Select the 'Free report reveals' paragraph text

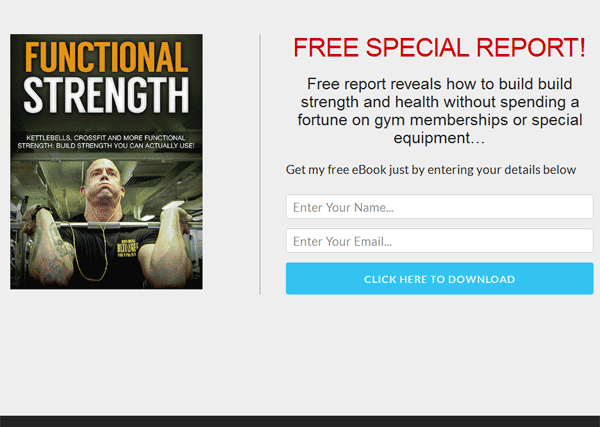pos(440,111)
